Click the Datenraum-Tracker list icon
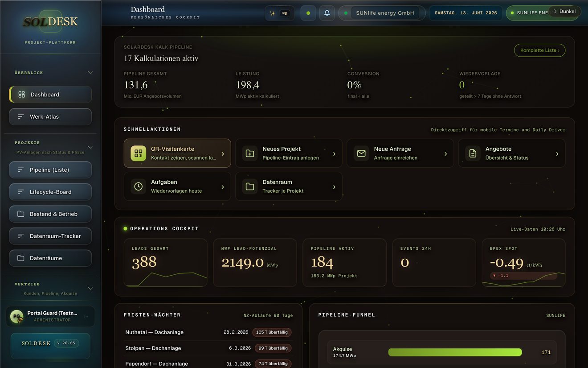The image size is (588, 368). pyautogui.click(x=20, y=236)
